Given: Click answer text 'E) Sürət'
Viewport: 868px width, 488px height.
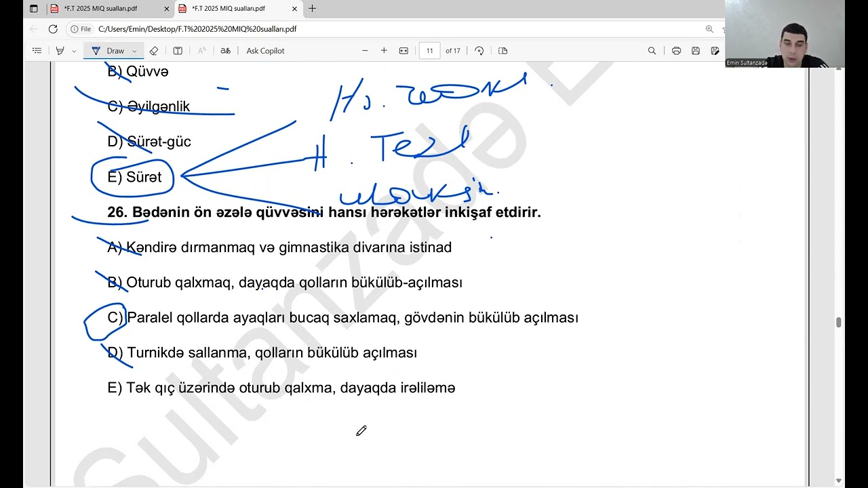Looking at the screenshot, I should pos(134,177).
